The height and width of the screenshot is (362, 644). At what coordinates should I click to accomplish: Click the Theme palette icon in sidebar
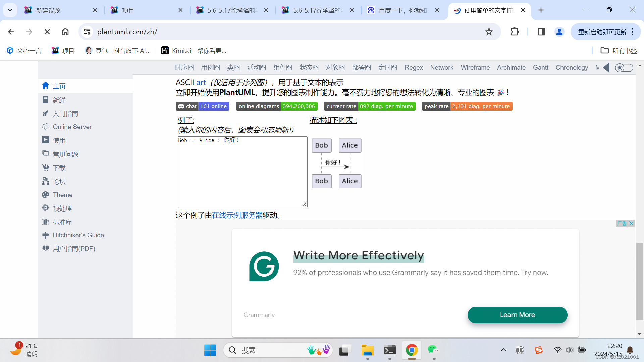click(46, 195)
